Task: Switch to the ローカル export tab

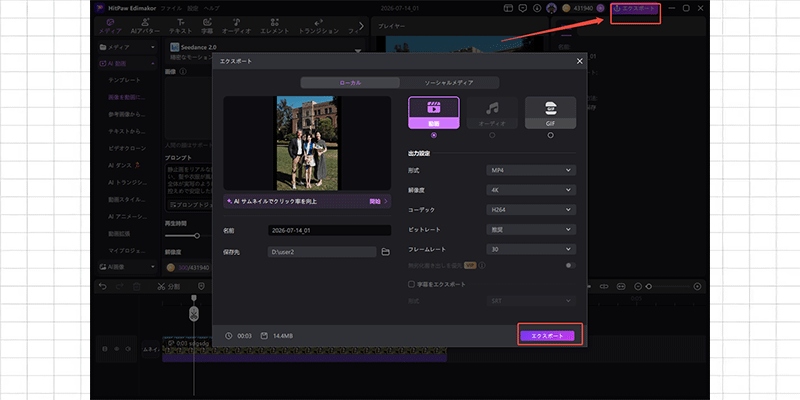Action: pos(350,83)
